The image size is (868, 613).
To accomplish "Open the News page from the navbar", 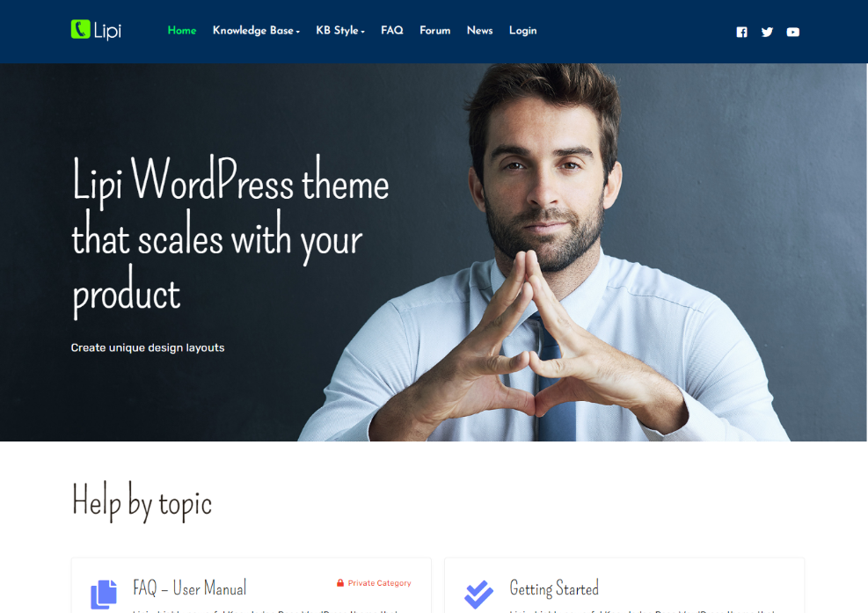I will (x=479, y=31).
